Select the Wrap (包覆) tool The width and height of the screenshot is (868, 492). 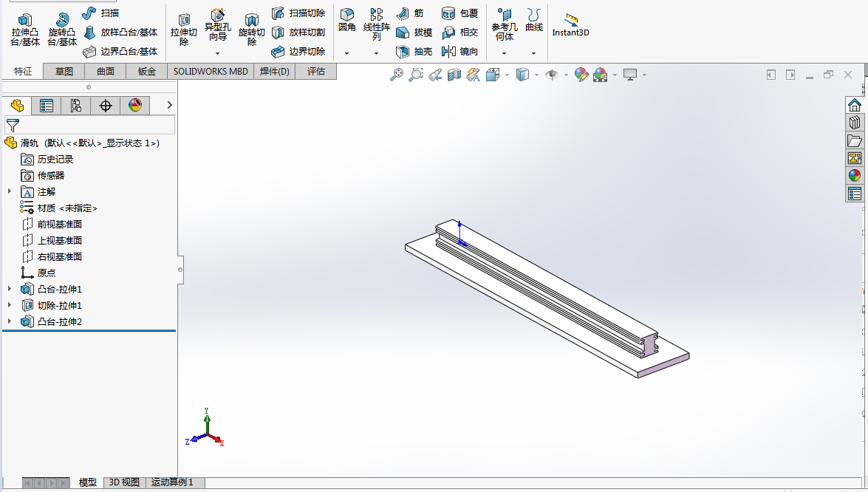[460, 13]
